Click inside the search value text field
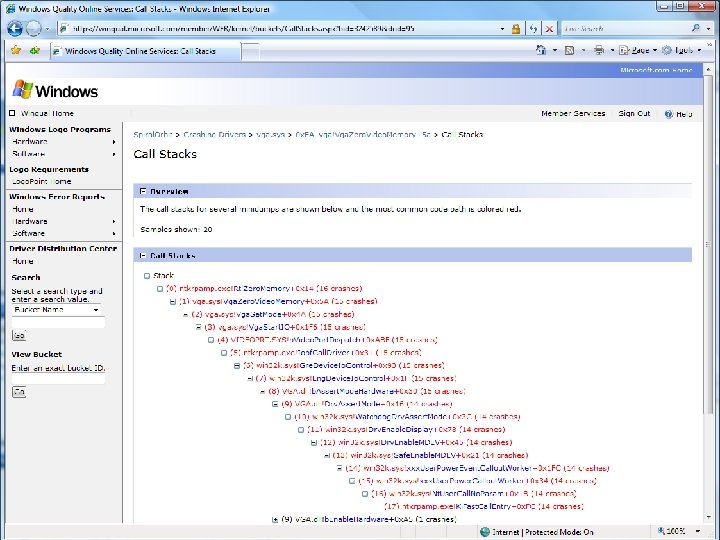Viewport: 720px width, 540px height. click(58, 322)
